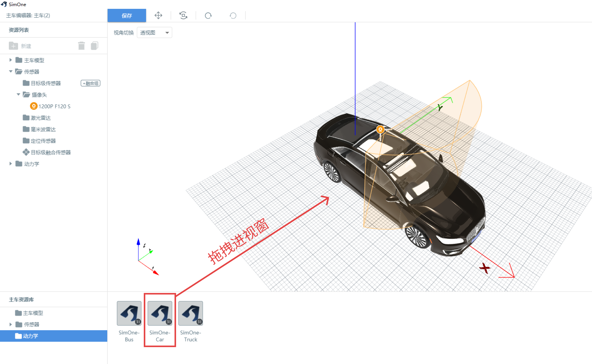Expand the 传感器 arrow in 主车资源库
The height and width of the screenshot is (364, 592).
point(11,324)
